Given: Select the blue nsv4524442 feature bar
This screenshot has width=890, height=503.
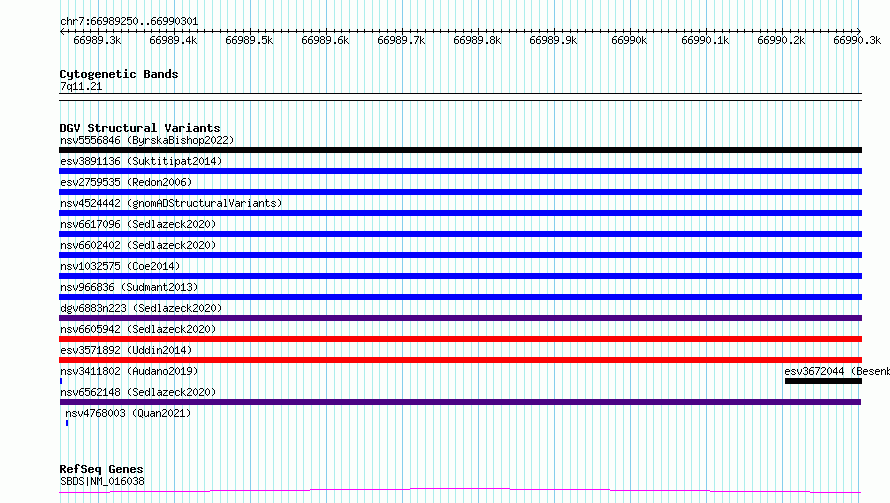Looking at the screenshot, I should pos(460,213).
